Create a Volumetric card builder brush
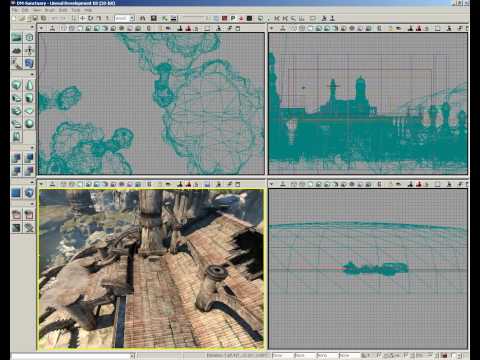This screenshot has height=360, width=480. tap(17, 137)
